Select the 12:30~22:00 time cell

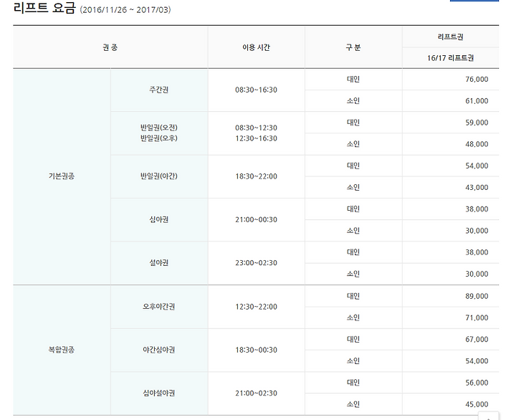click(256, 307)
